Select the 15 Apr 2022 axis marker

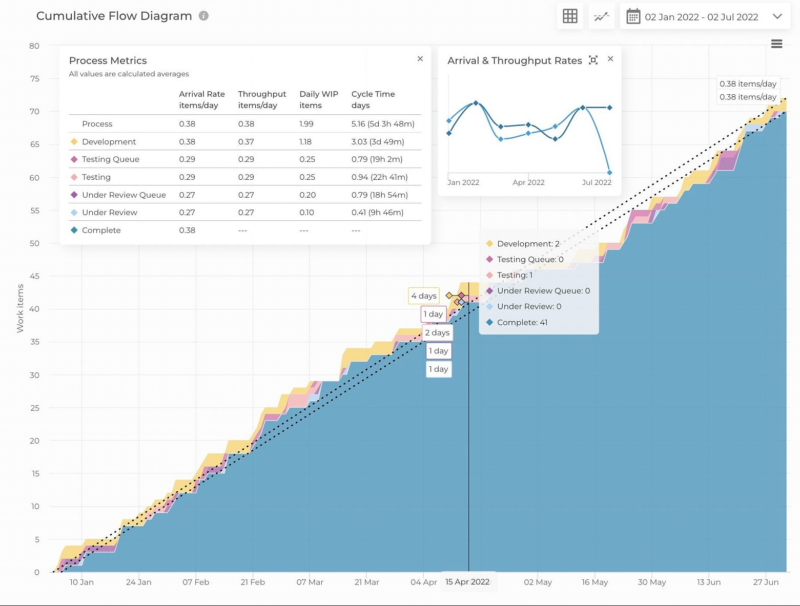[466, 580]
